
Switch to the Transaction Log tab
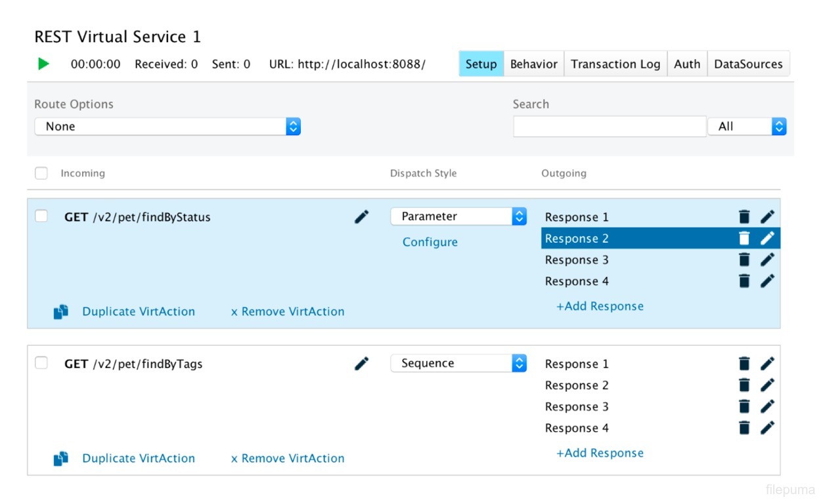pyautogui.click(x=615, y=64)
